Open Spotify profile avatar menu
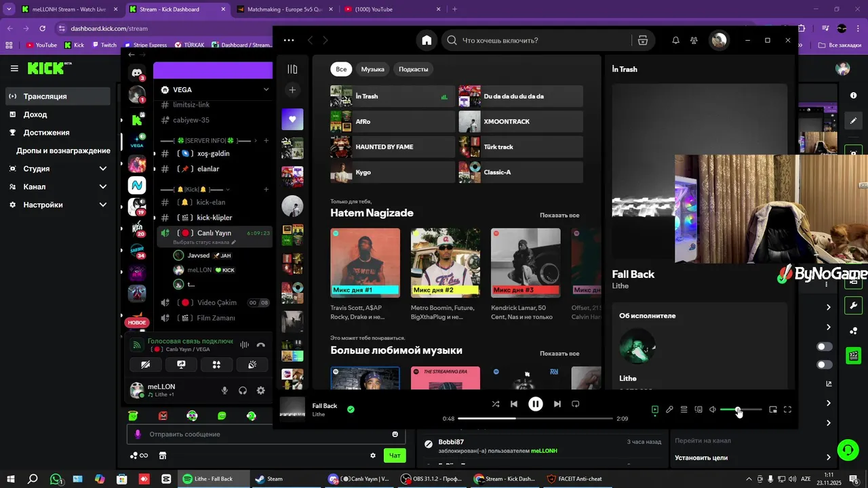 [719, 40]
